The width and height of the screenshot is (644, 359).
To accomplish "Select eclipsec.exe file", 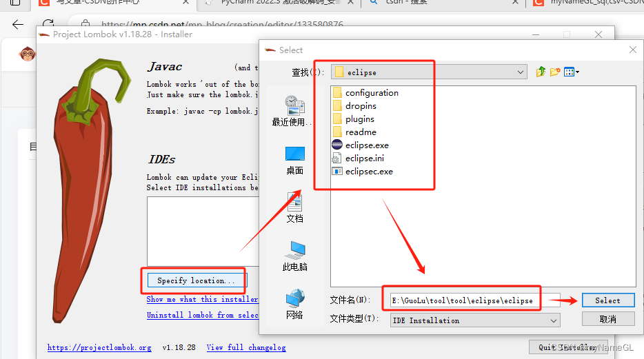I will coord(362,172).
